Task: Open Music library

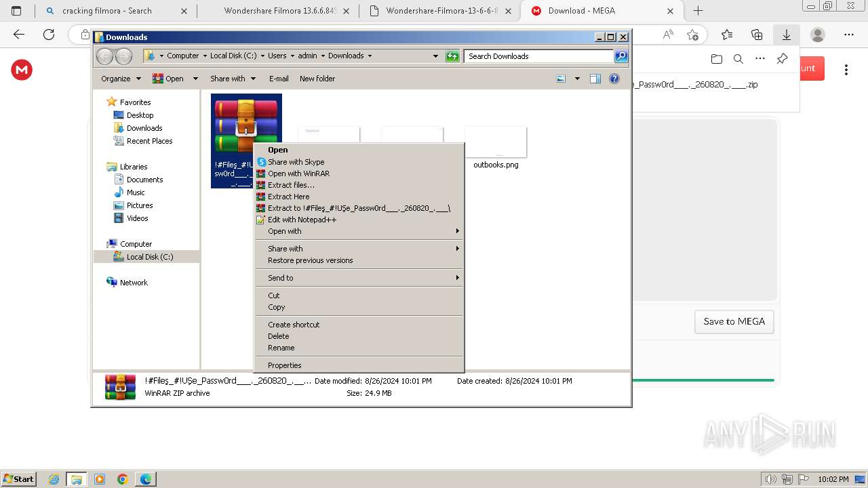Action: pyautogui.click(x=136, y=192)
